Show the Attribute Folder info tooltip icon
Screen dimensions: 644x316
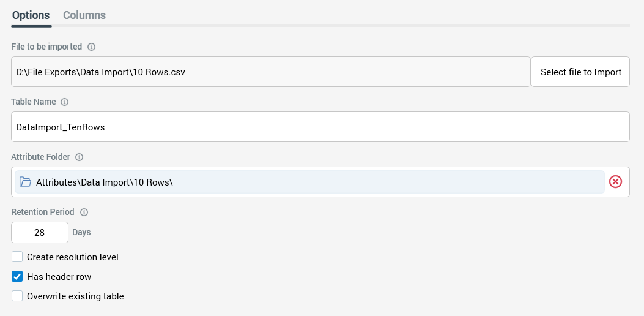pos(79,157)
